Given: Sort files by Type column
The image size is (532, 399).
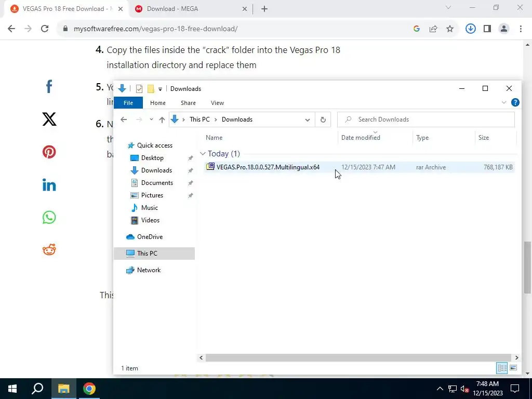Looking at the screenshot, I should point(422,137).
